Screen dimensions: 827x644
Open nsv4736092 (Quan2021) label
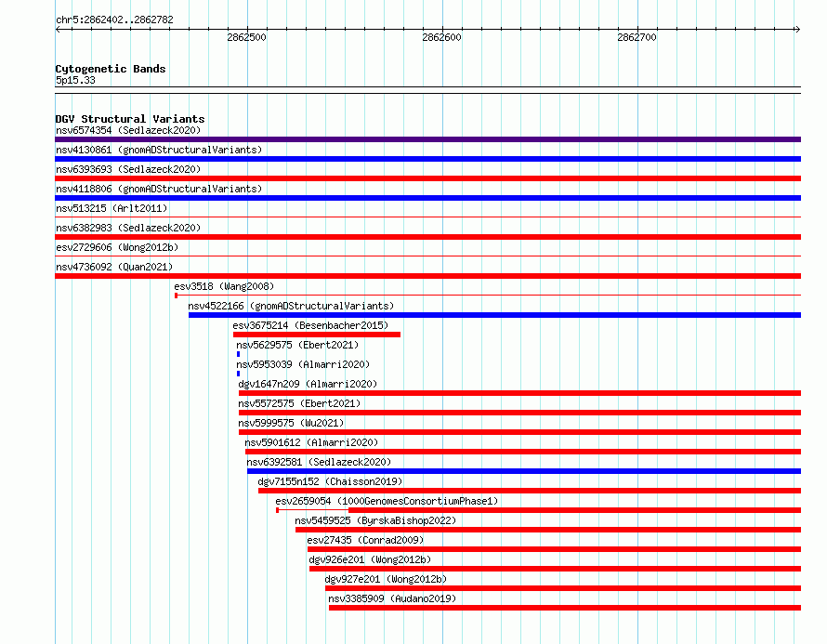pyautogui.click(x=114, y=267)
